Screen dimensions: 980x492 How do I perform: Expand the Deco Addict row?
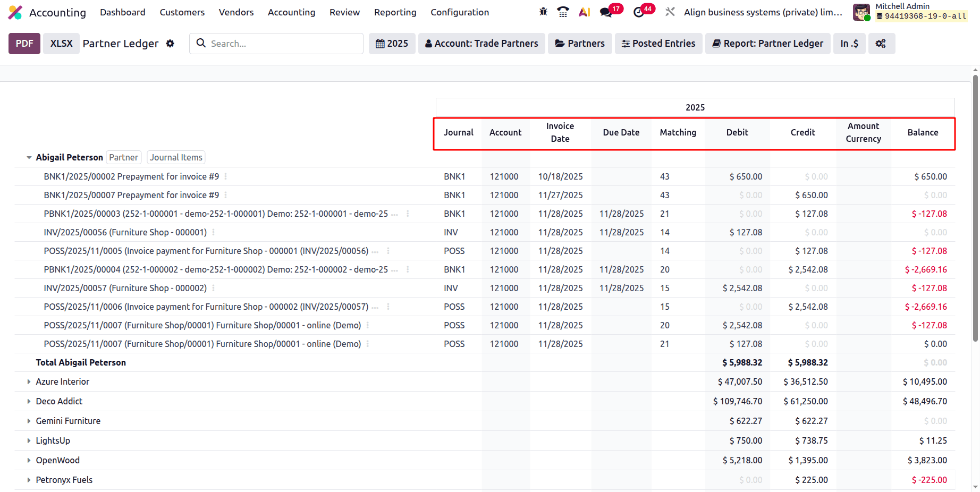(29, 401)
